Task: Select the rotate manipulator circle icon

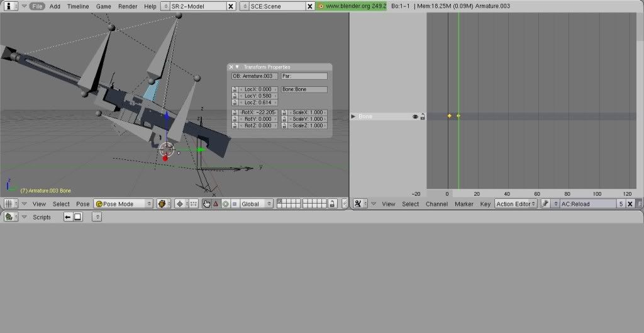Action: click(225, 204)
